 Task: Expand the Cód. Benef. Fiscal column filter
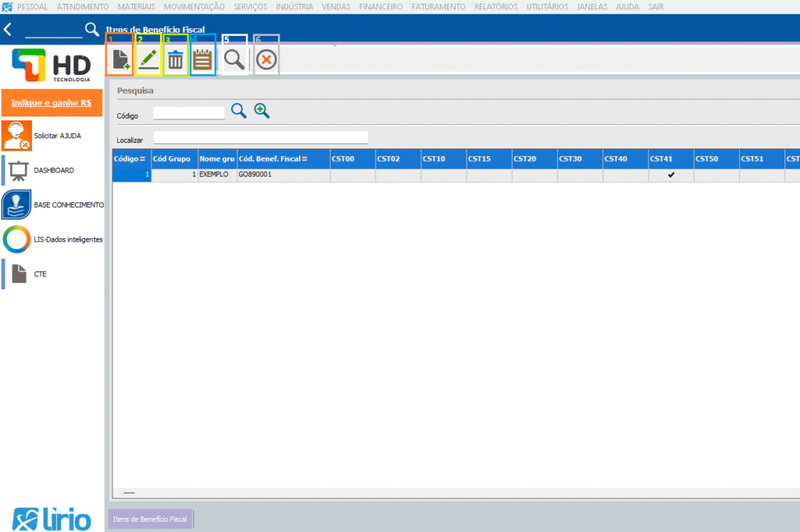(x=304, y=159)
